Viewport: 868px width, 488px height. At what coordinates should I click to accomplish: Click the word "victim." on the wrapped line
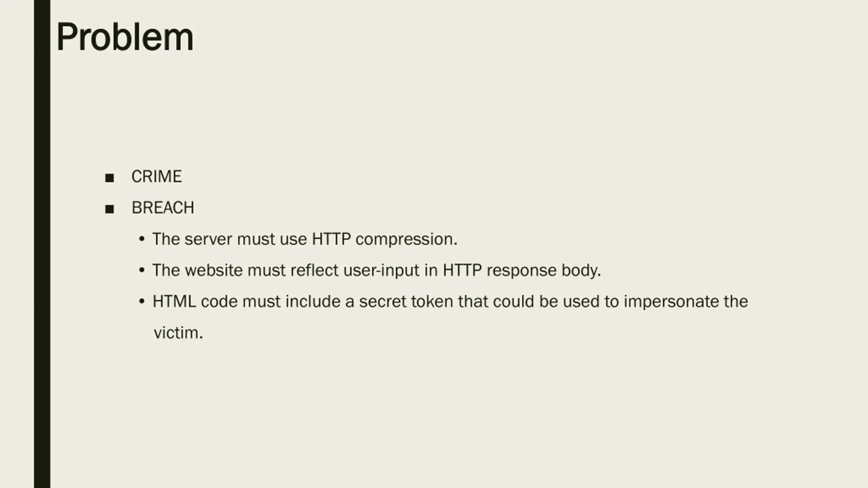point(178,333)
